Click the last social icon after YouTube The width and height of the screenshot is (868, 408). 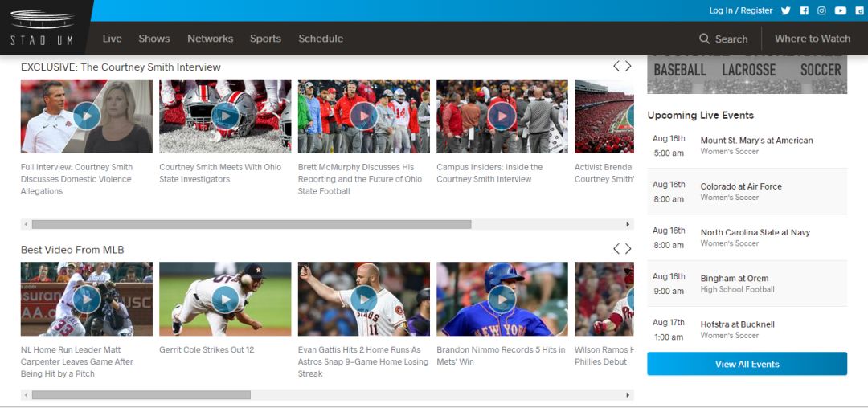pyautogui.click(x=859, y=10)
